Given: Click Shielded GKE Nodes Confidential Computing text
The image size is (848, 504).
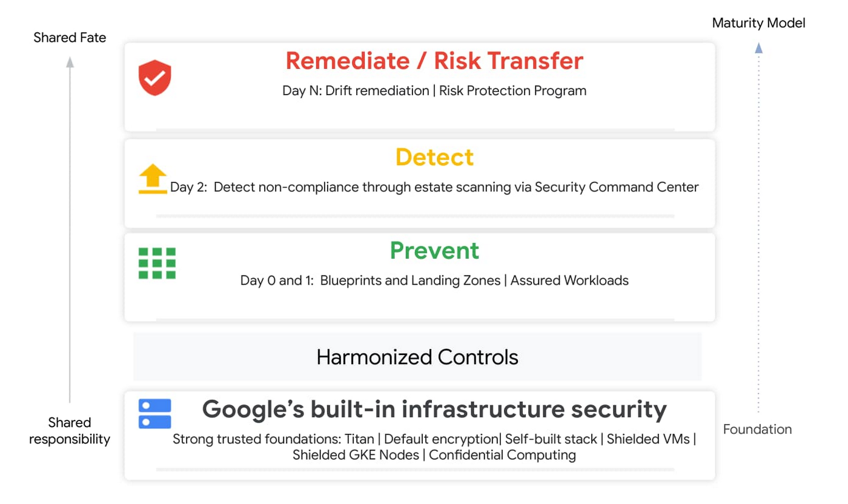Looking at the screenshot, I should (x=434, y=455).
